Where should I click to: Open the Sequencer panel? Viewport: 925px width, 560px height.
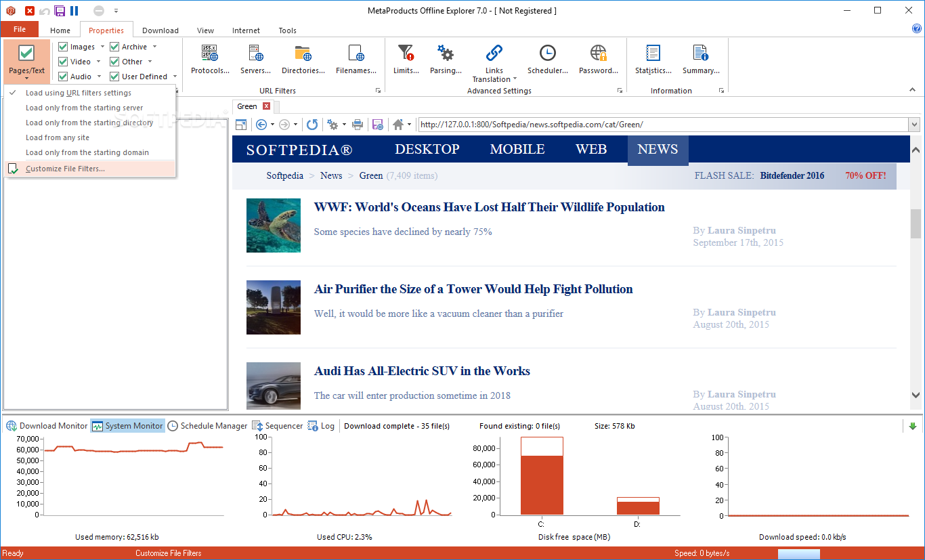tap(278, 426)
